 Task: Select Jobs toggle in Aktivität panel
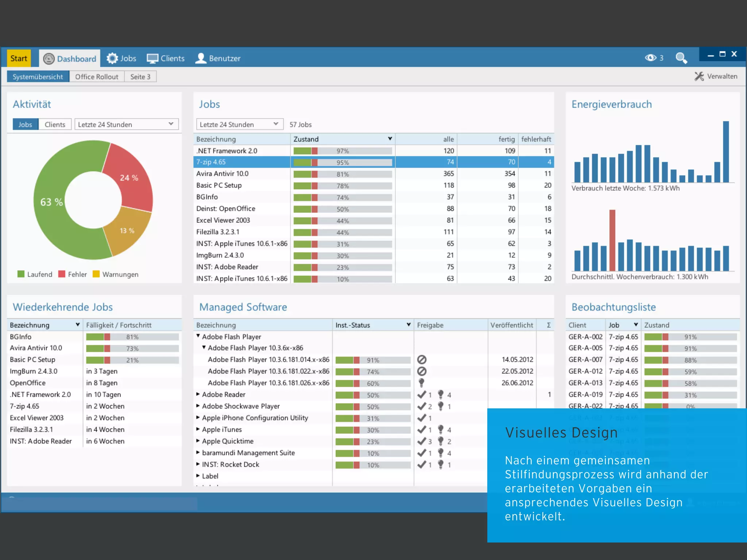[x=25, y=125]
